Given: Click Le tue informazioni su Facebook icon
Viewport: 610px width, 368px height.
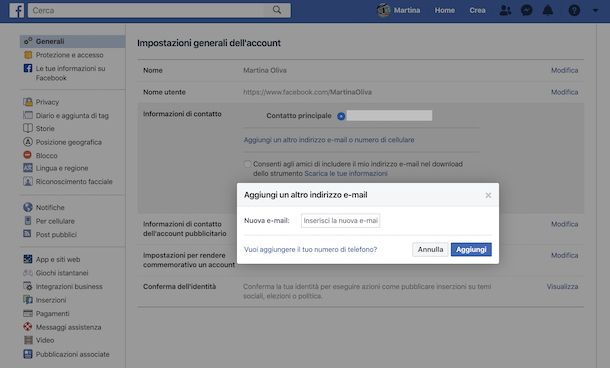Looking at the screenshot, I should click(28, 68).
